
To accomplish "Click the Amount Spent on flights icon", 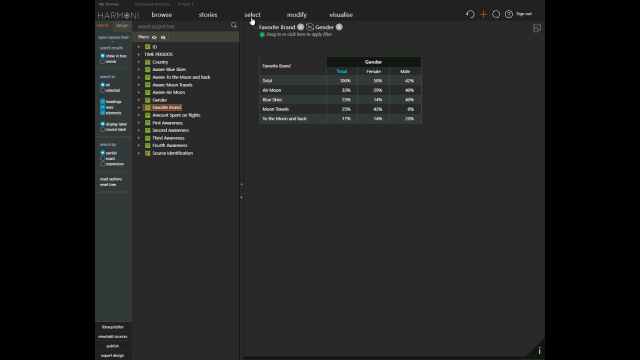I will [148, 115].
